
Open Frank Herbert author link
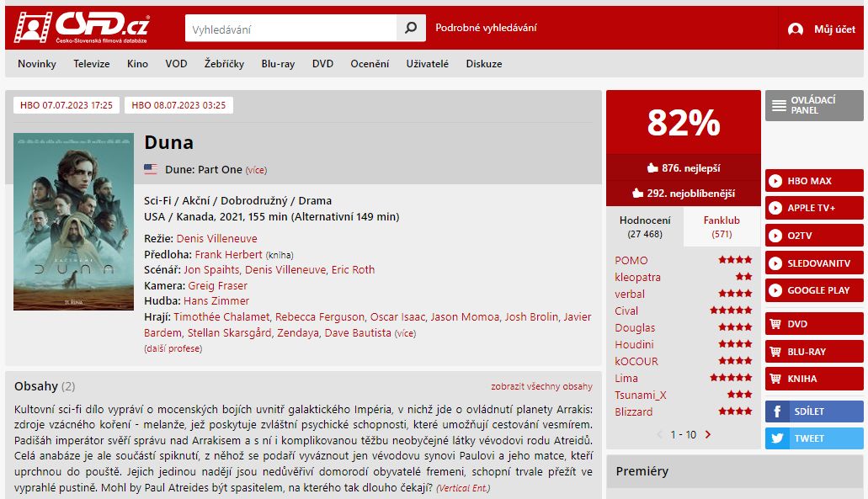point(229,254)
